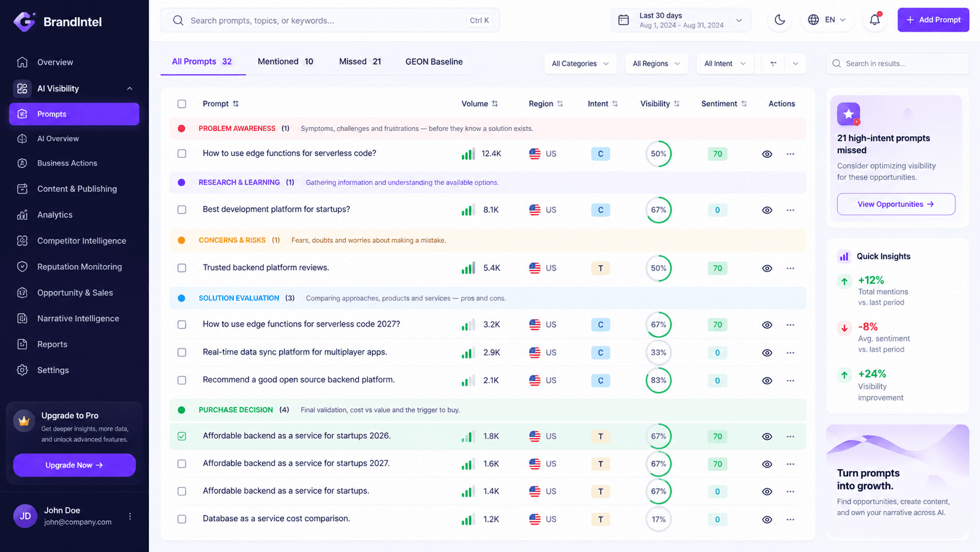Toggle dark mode with the moon icon

click(x=780, y=20)
